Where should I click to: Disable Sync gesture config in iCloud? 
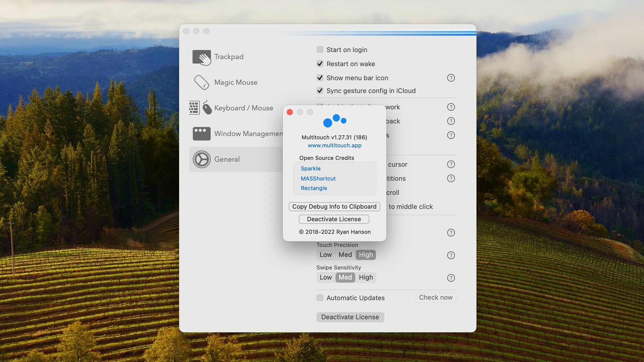[320, 90]
